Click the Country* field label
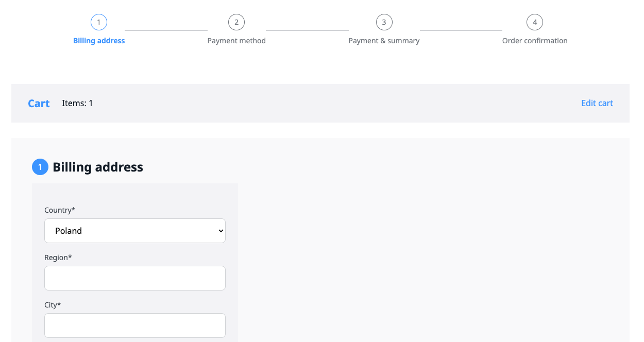This screenshot has height=342, width=644. point(60,210)
